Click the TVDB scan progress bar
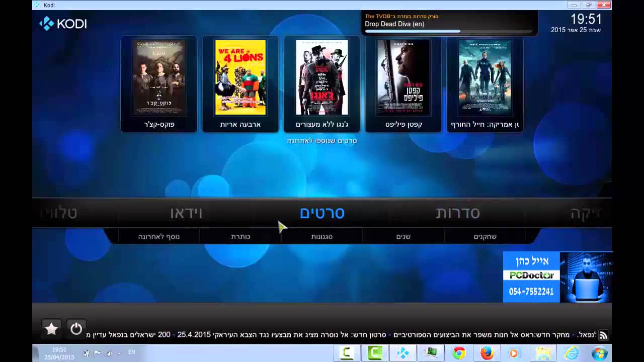This screenshot has width=644, height=362. pos(448,31)
